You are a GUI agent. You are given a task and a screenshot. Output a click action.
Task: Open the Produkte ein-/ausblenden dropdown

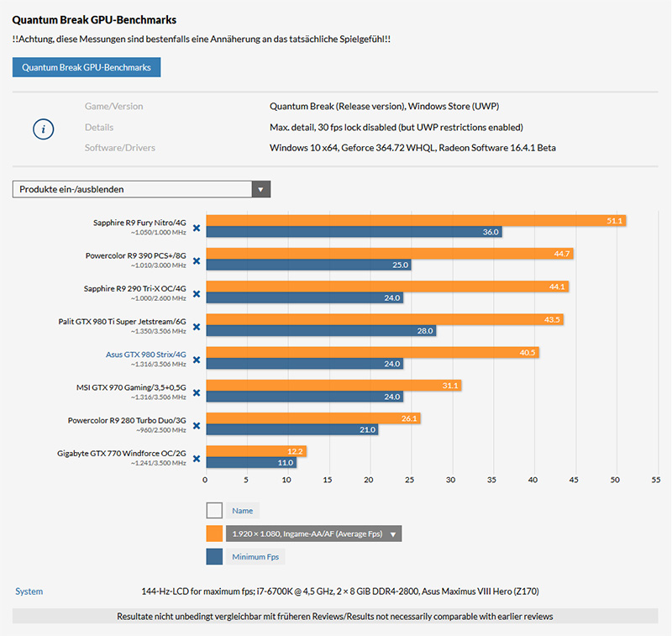click(141, 189)
